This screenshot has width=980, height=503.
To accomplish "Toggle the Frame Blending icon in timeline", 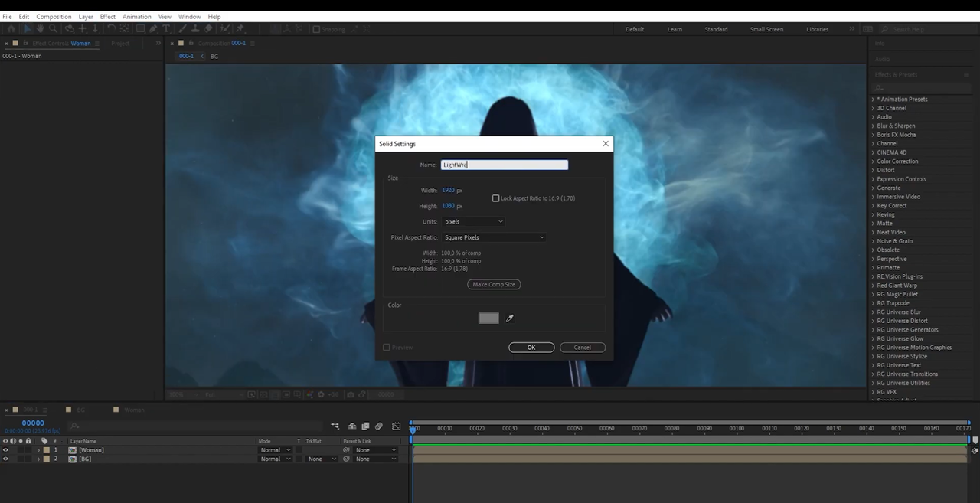I will pos(365,426).
